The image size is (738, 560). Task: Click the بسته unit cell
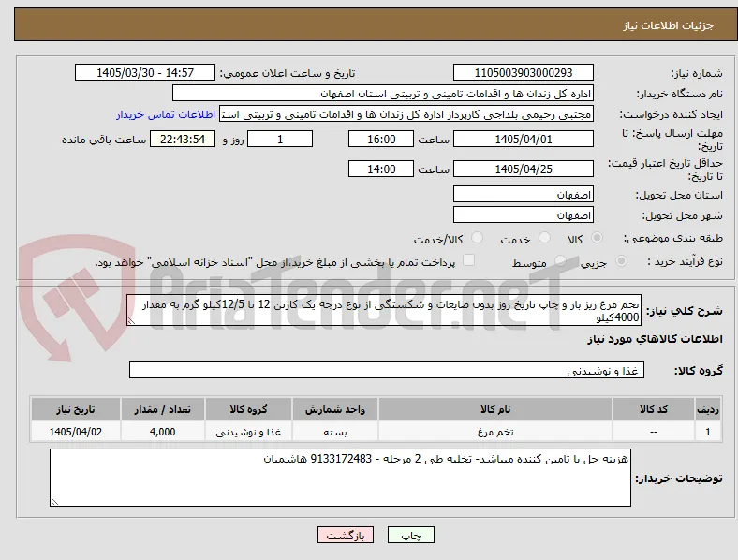(x=335, y=432)
